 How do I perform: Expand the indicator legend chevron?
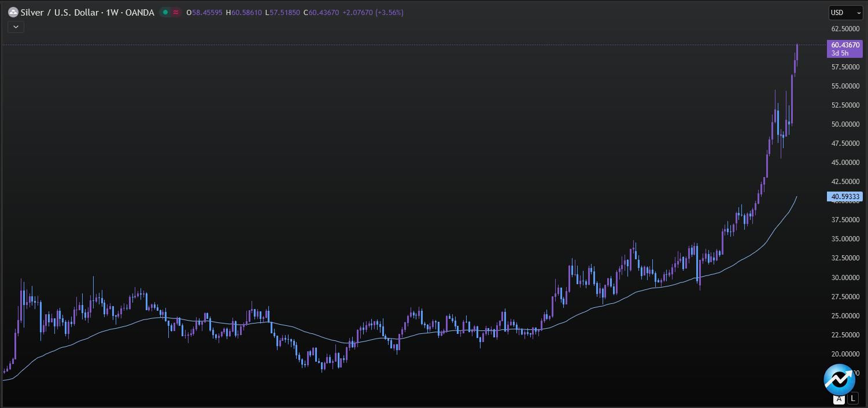tap(16, 27)
